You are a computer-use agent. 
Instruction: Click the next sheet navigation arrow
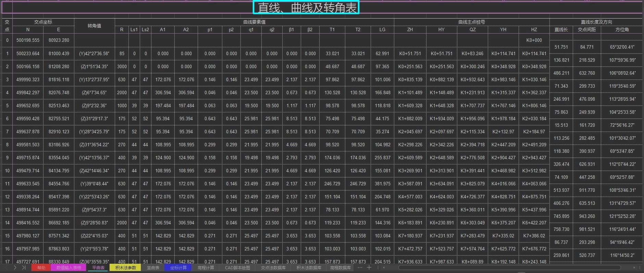pos(15,268)
